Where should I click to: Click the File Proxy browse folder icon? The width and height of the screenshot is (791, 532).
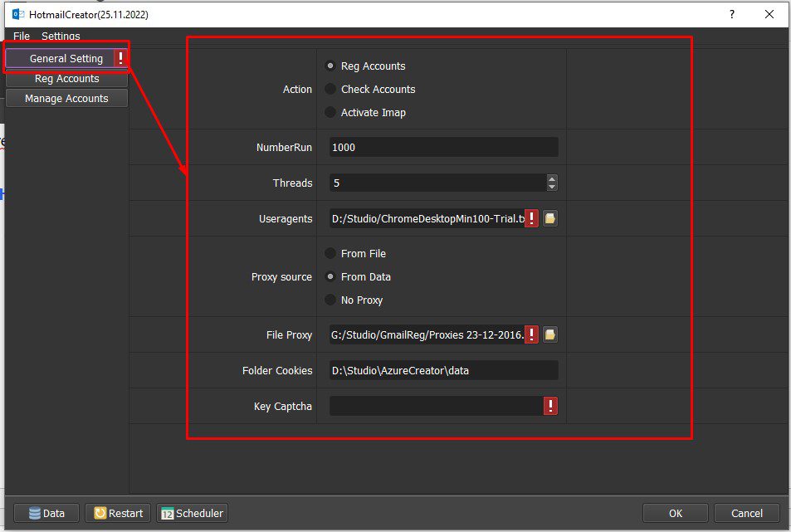[x=549, y=334]
